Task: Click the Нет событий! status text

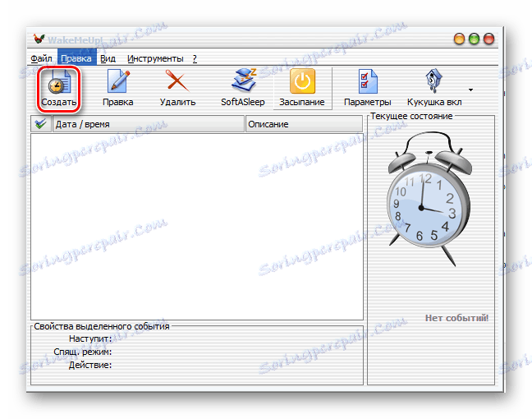Action: point(456,318)
